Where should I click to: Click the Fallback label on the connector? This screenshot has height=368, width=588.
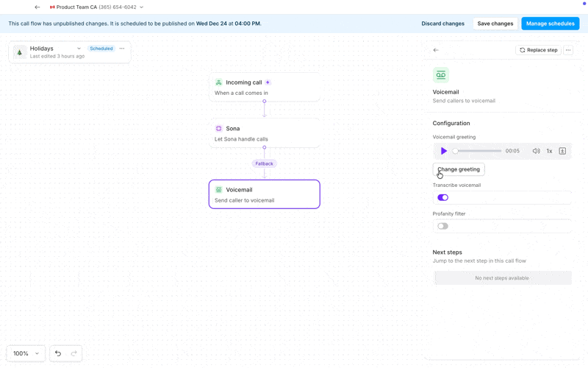(x=265, y=163)
